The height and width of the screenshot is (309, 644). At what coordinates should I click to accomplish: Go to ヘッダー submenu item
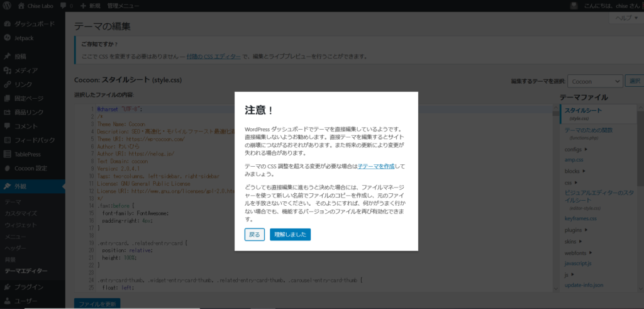(x=16, y=248)
